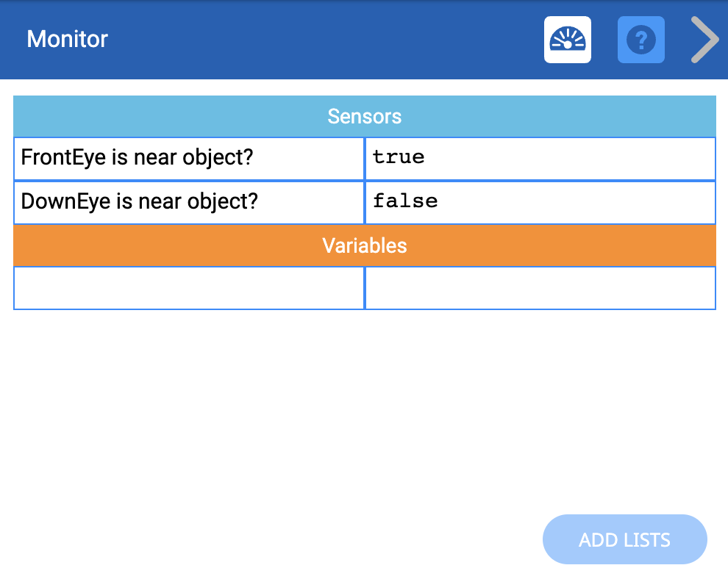Expand the Variables section header
Viewport: 728px width, 579px height.
tap(364, 245)
